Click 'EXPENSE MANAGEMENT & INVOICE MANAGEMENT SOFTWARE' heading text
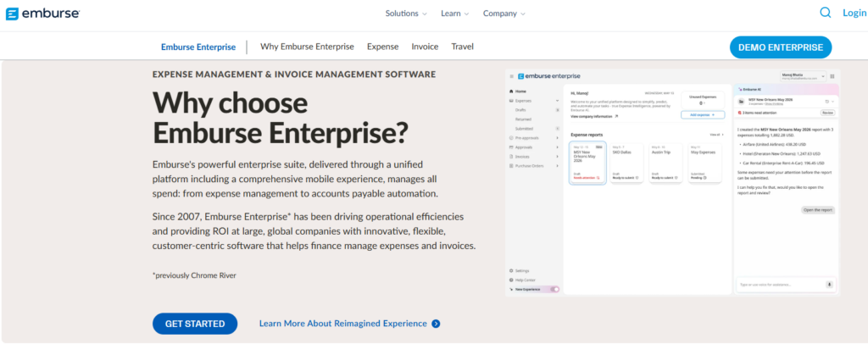 click(x=294, y=75)
